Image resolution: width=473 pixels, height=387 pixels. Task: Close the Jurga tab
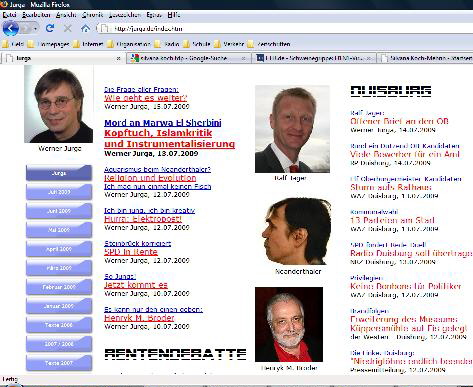[118, 58]
